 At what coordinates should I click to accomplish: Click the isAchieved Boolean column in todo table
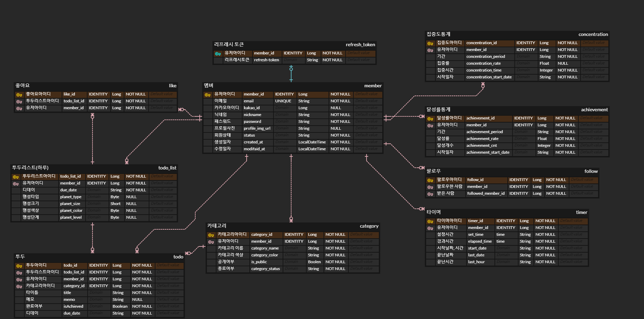(x=120, y=306)
